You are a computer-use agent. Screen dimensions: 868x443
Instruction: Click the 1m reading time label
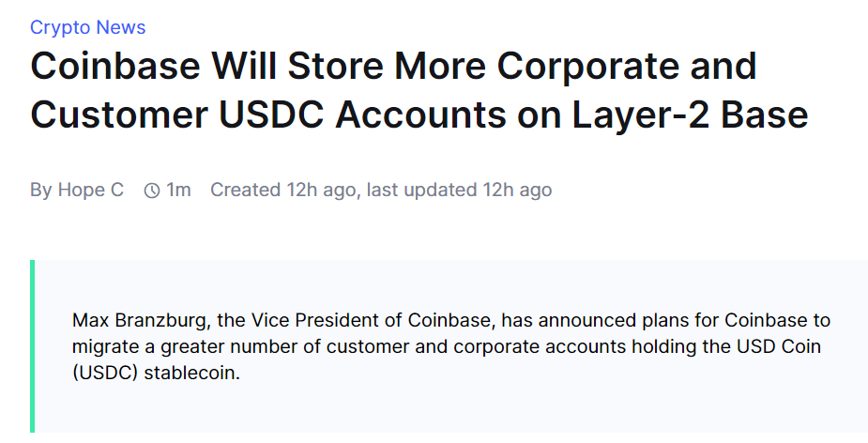coord(178,190)
